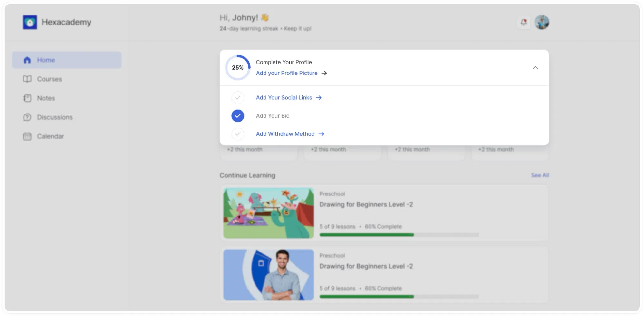Click Add your Profile Picture link
This screenshot has height=316, width=644.
[x=287, y=73]
